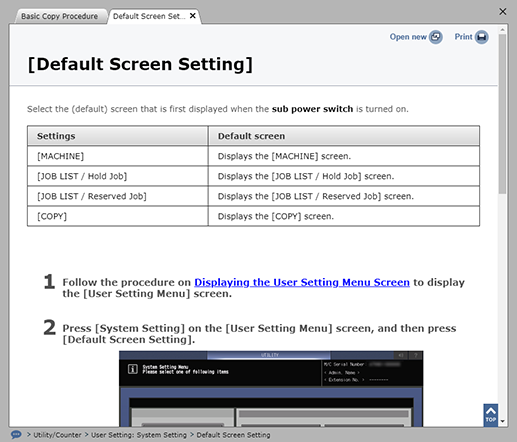Close the Default Screen Set tab
This screenshot has height=442, width=517.
coord(193,16)
